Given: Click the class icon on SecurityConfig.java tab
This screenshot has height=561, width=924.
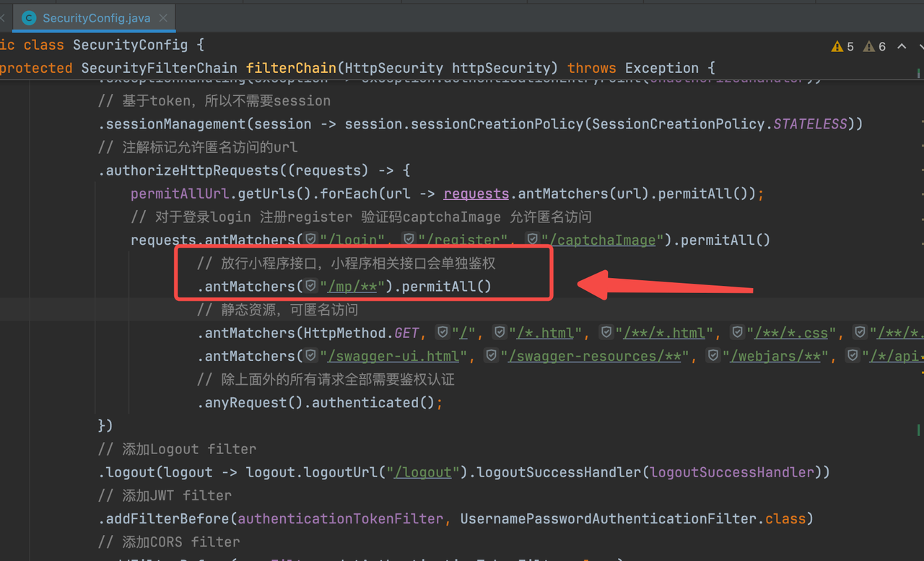Looking at the screenshot, I should point(30,18).
